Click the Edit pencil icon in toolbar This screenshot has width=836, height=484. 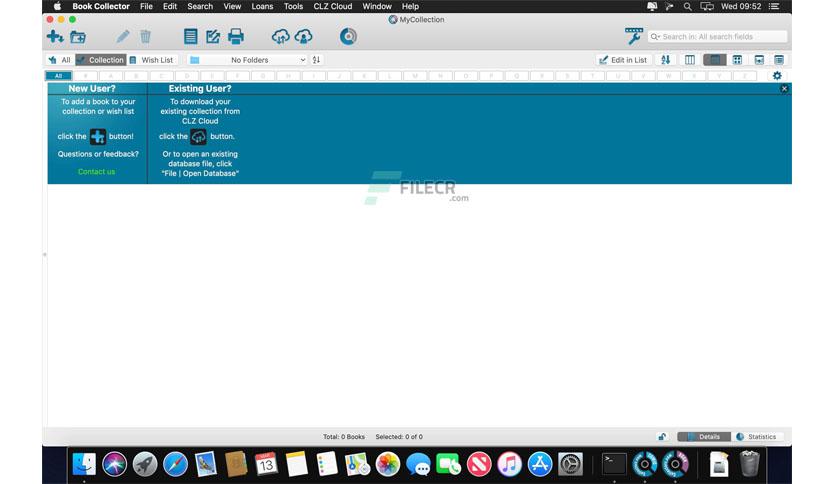(123, 37)
